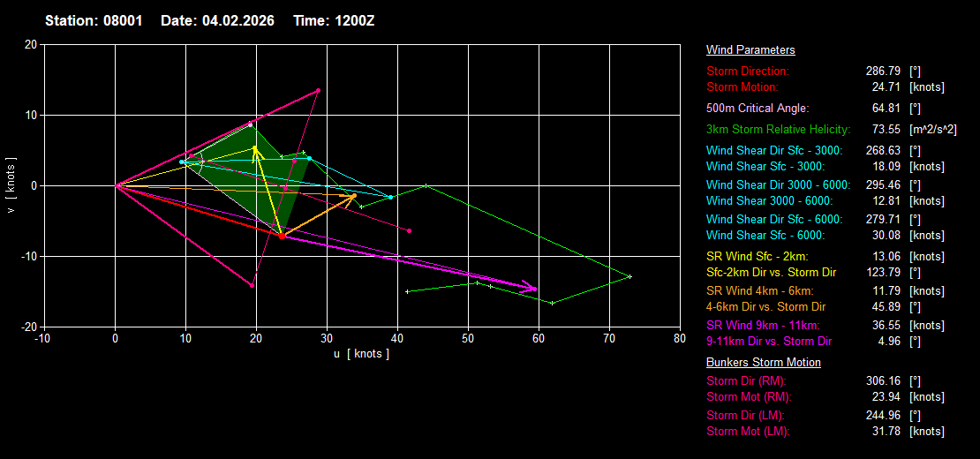Click the Wind Parameters heading

(750, 50)
